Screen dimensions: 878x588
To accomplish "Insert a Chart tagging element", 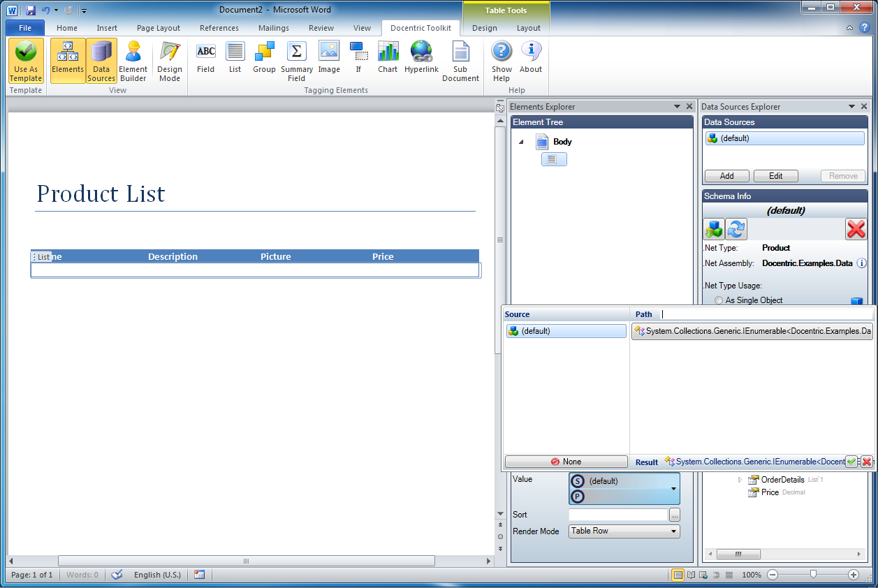I will tap(388, 57).
